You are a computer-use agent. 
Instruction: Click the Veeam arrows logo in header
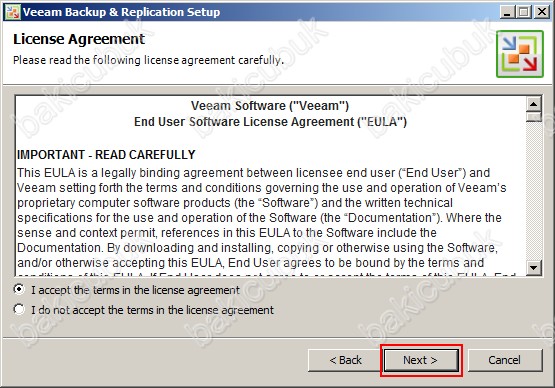coord(520,54)
